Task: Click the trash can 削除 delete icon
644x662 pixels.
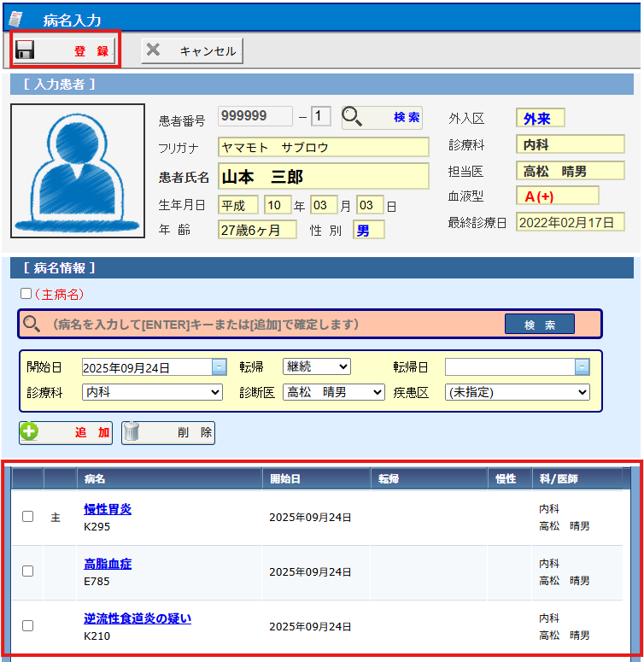Action: [x=132, y=432]
